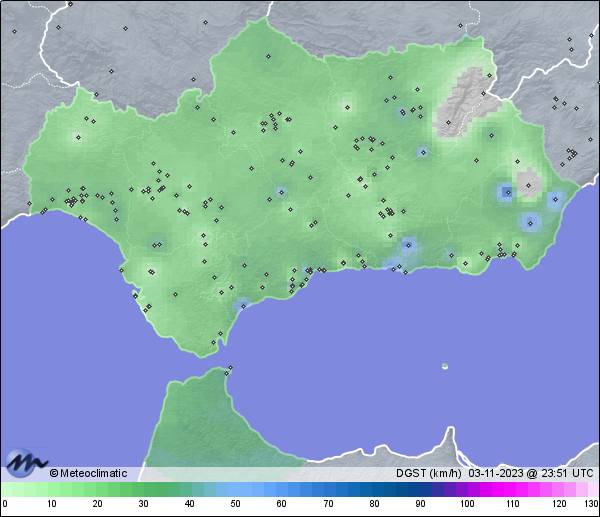Image resolution: width=600 pixels, height=517 pixels.
Task: Click the large gray no-data patch in the northeast
Action: click(x=461, y=99)
